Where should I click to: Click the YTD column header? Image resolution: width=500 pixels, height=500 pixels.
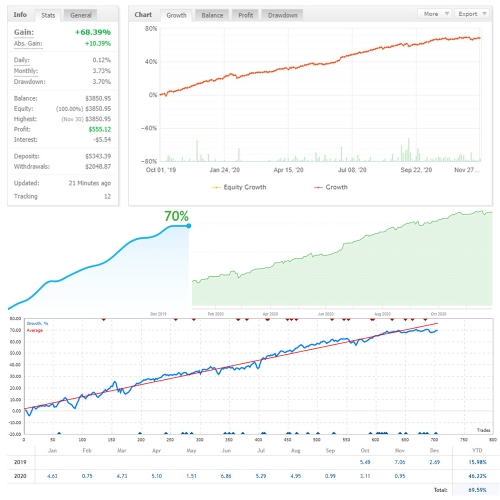coord(477,450)
